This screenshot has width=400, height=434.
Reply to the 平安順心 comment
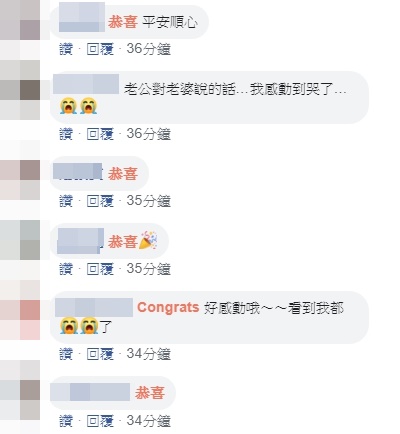point(100,49)
